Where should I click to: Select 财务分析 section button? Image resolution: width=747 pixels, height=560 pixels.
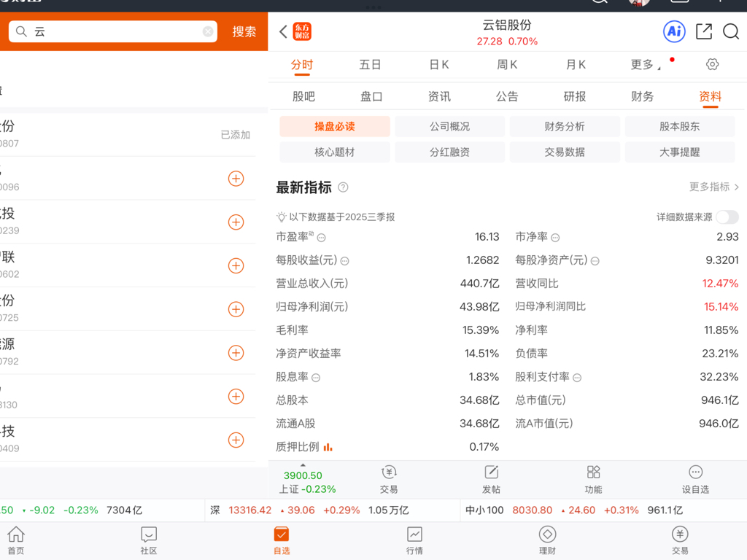click(565, 126)
